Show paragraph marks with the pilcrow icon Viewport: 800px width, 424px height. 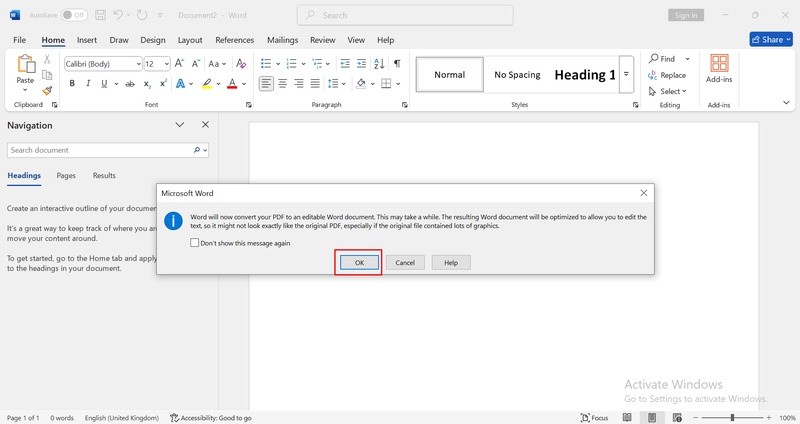point(397,63)
